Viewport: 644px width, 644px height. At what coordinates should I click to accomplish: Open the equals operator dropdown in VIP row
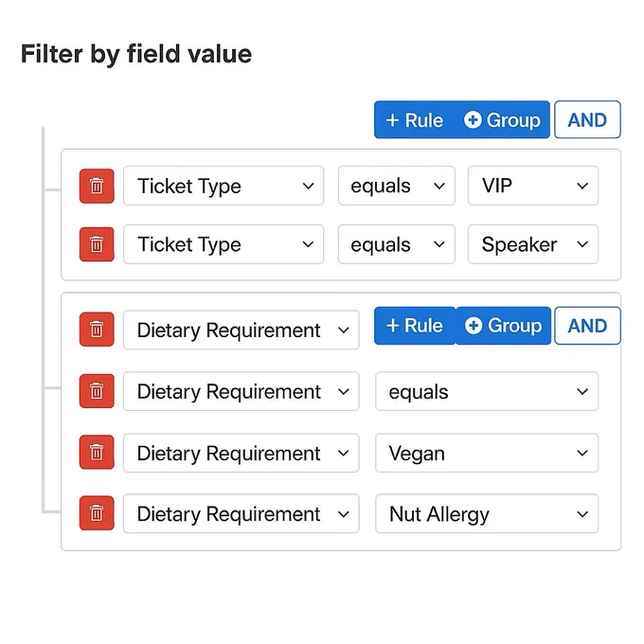pos(396,186)
